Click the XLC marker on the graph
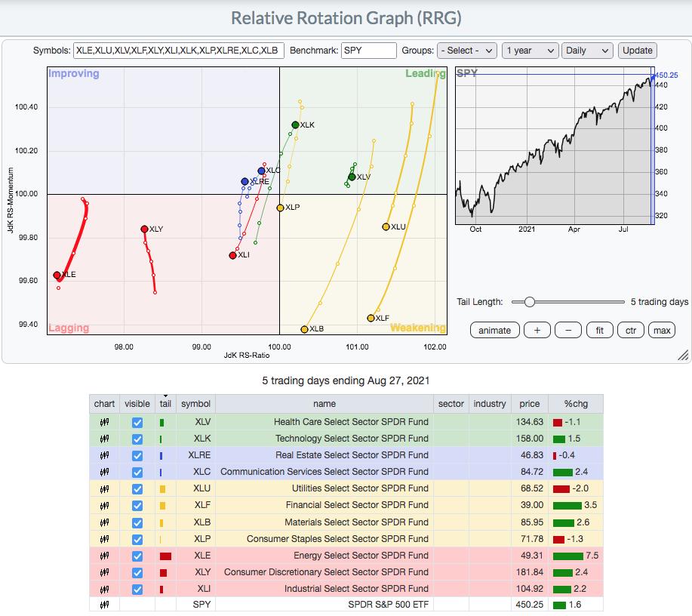692x616 pixels. point(261,171)
